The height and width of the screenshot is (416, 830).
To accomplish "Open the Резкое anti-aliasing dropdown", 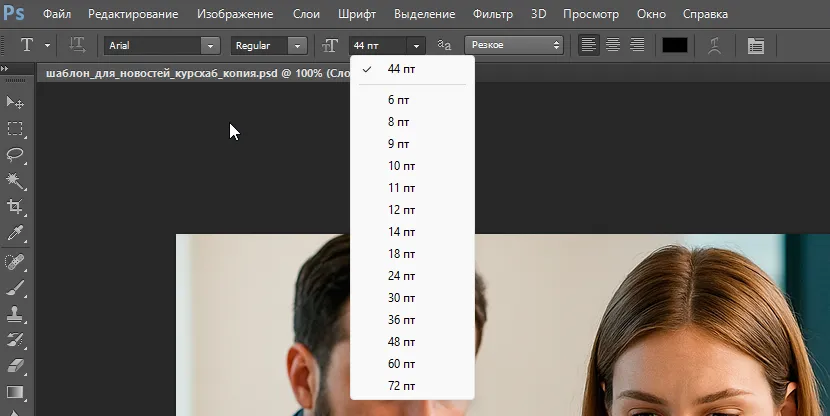I will (514, 46).
